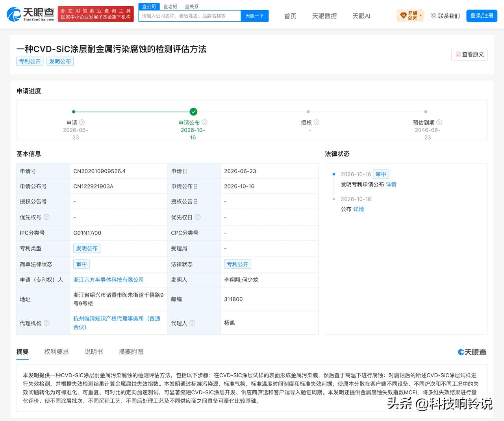This screenshot has height=421, width=504.
Task: Click the application number CN202610909526.4
Action: [x=100, y=171]
